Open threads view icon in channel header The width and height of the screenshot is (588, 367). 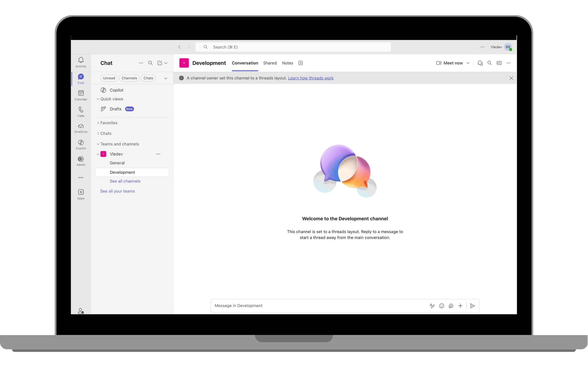(x=480, y=63)
